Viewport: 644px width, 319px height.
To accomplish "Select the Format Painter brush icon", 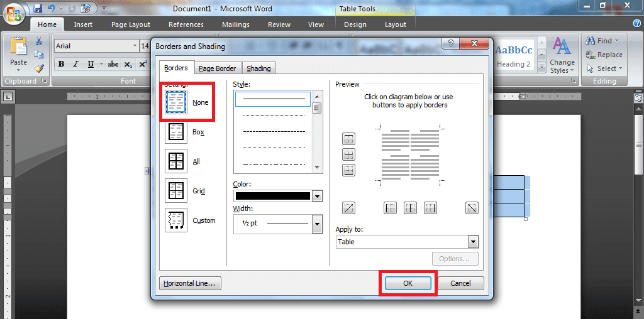I will click(x=38, y=68).
